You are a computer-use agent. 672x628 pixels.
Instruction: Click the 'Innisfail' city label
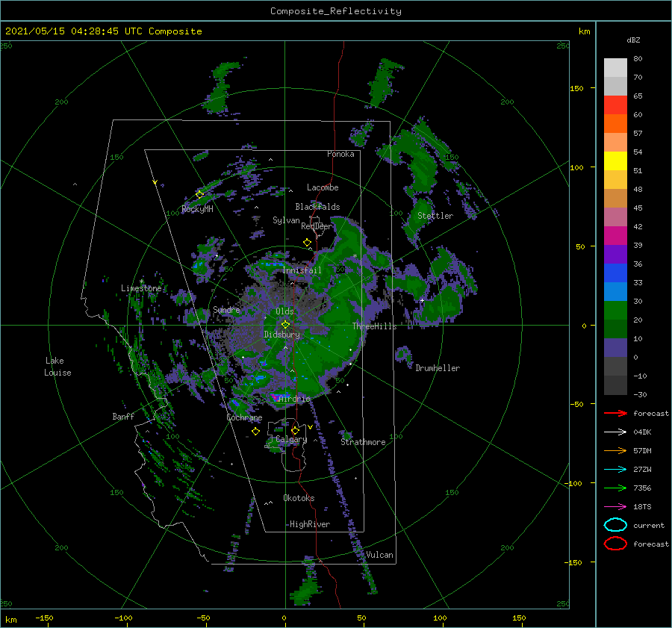tap(302, 270)
